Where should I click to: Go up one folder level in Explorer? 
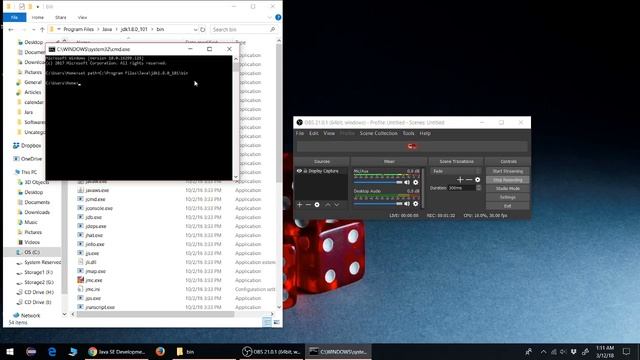(x=42, y=29)
